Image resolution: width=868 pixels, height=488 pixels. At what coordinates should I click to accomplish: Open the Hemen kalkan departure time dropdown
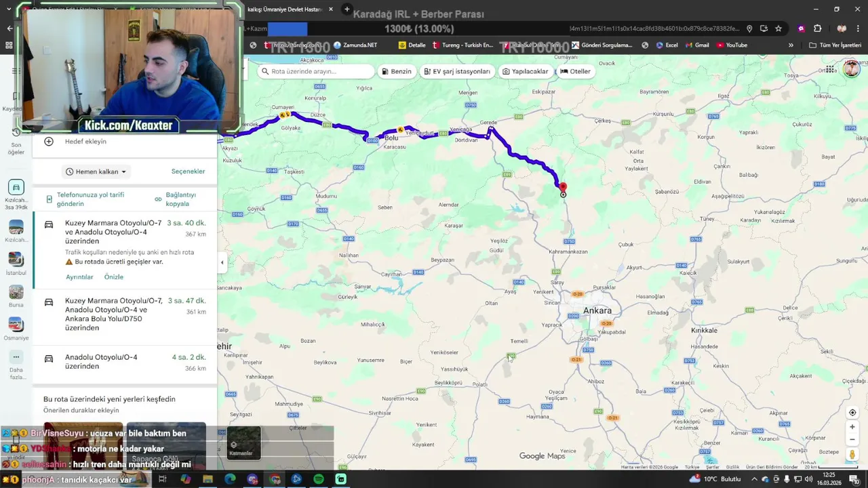97,171
